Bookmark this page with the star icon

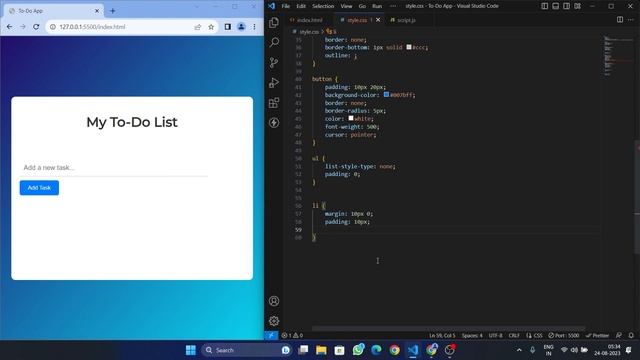(211, 27)
